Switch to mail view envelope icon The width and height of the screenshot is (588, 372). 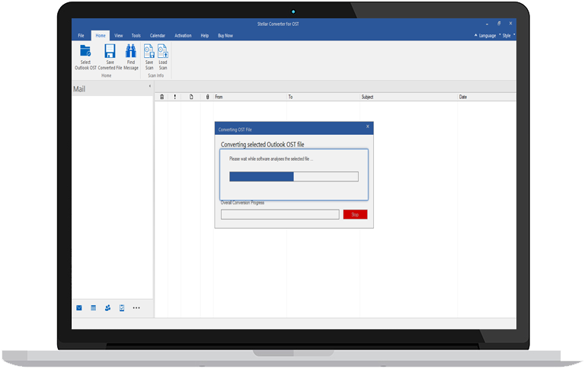pos(79,308)
